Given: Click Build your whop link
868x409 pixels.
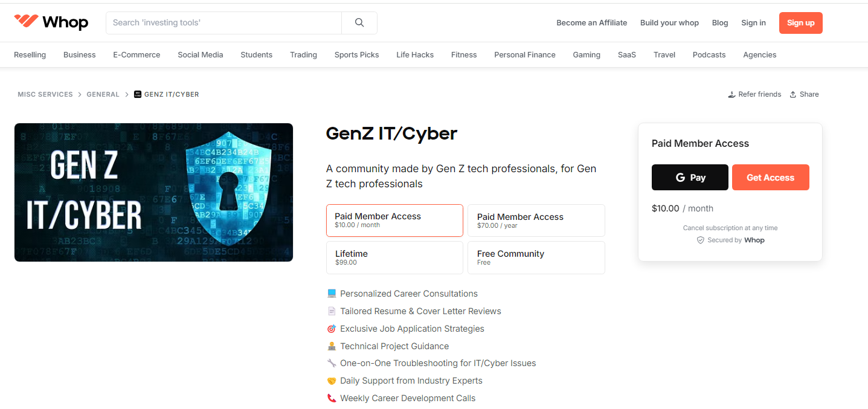Looking at the screenshot, I should [x=669, y=23].
